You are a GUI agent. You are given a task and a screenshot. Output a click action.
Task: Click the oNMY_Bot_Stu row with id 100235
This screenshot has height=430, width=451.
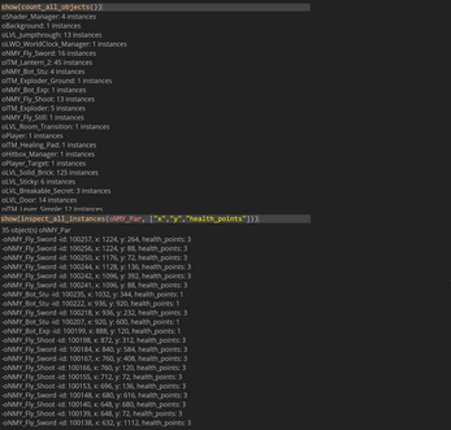coord(92,294)
